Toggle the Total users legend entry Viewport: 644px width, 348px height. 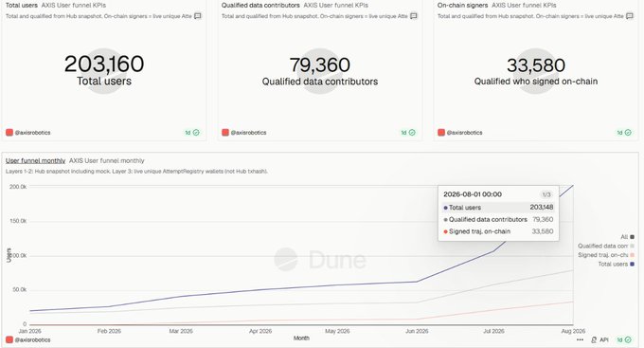617,265
